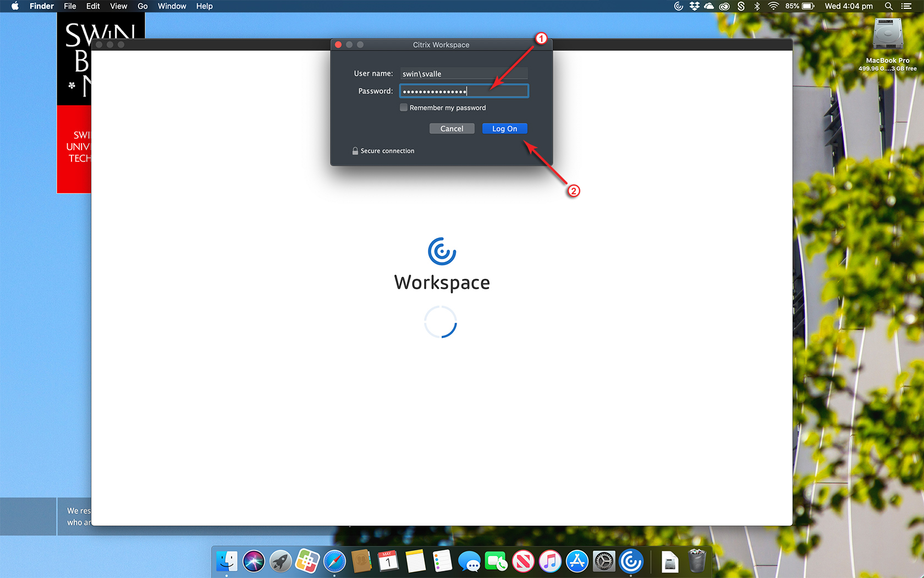This screenshot has width=924, height=578.
Task: Click the Wi-Fi status icon
Action: [x=773, y=6]
